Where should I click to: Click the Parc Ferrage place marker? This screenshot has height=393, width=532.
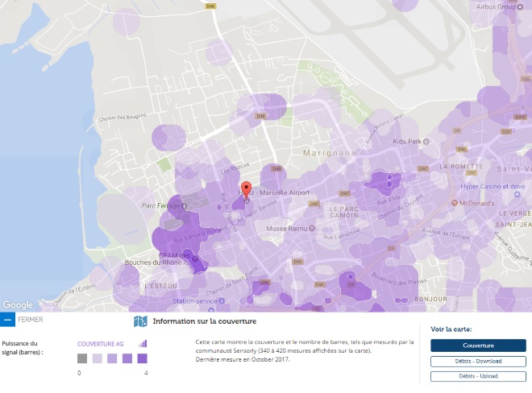click(x=185, y=206)
